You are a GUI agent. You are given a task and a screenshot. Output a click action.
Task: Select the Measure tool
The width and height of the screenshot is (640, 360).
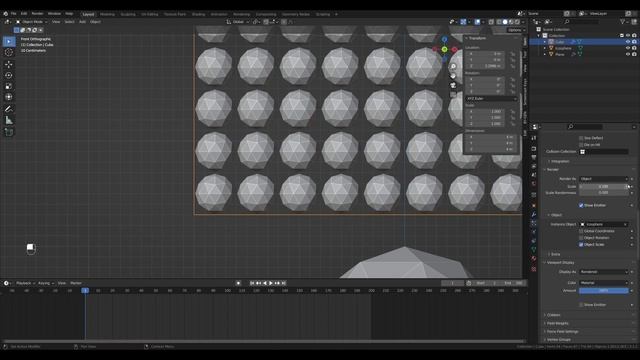click(9, 120)
